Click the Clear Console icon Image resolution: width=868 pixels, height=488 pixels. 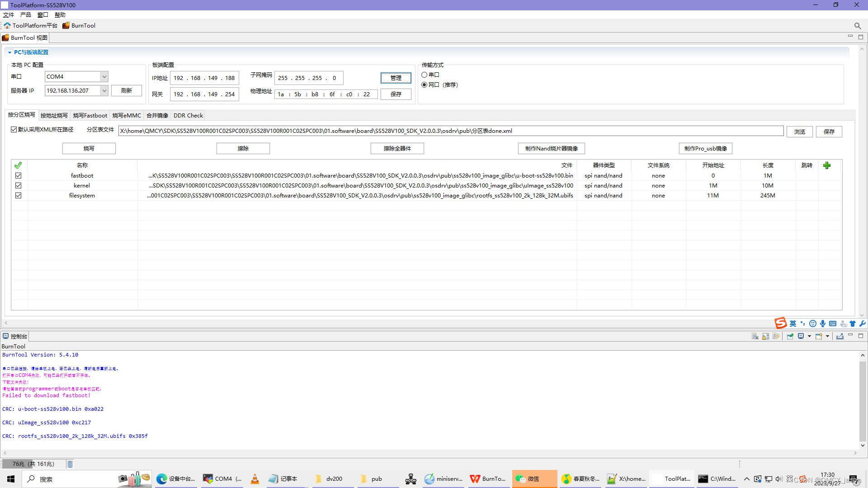tap(755, 336)
